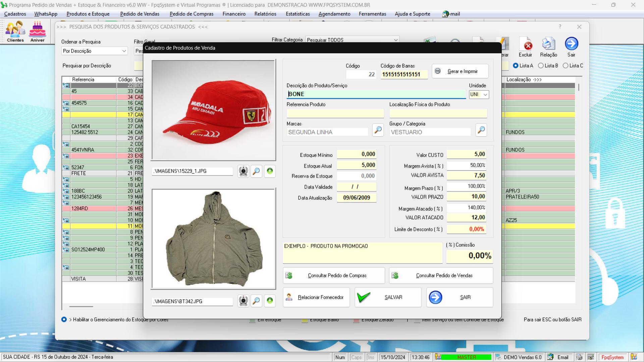Open the Financeiro menu
This screenshot has height=362, width=644.
tap(234, 14)
